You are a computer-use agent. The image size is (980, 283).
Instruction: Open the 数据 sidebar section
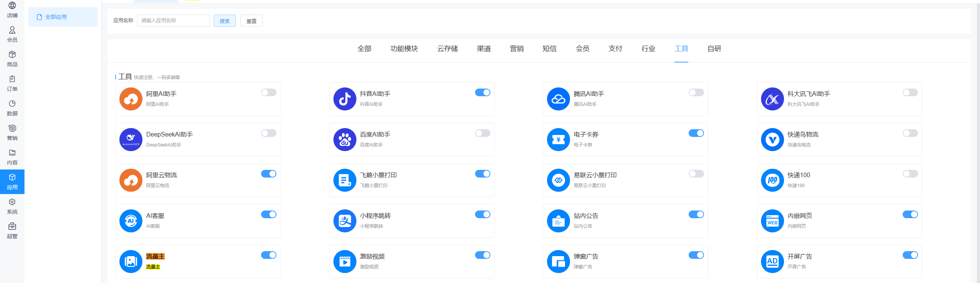12,108
